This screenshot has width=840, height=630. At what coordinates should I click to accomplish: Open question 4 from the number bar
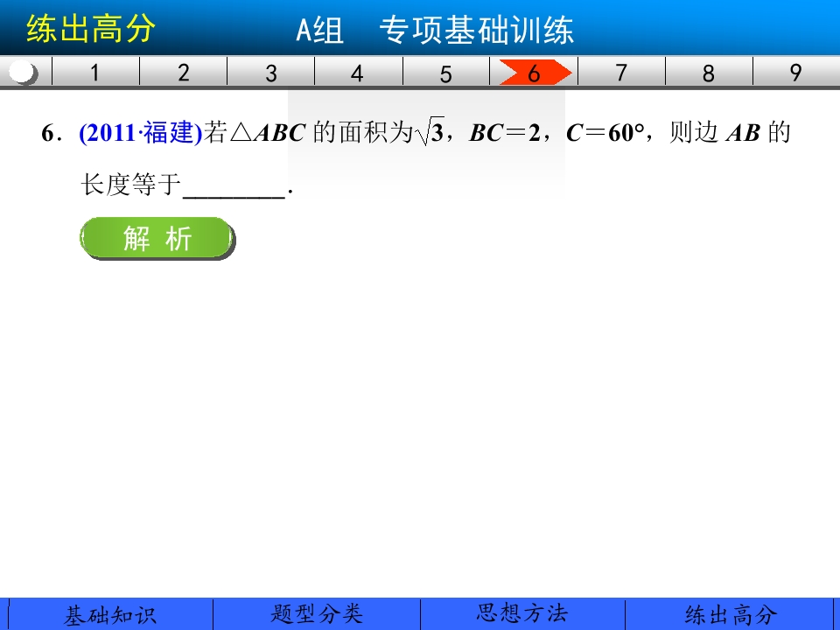pos(358,73)
